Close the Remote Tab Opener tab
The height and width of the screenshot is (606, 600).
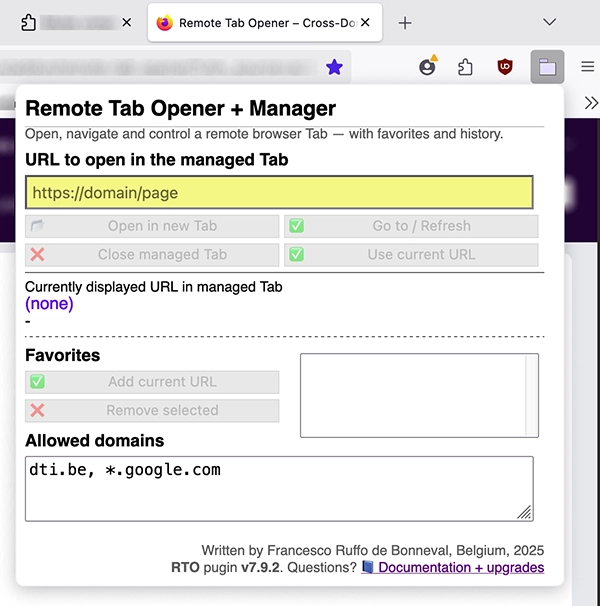pyautogui.click(x=365, y=22)
